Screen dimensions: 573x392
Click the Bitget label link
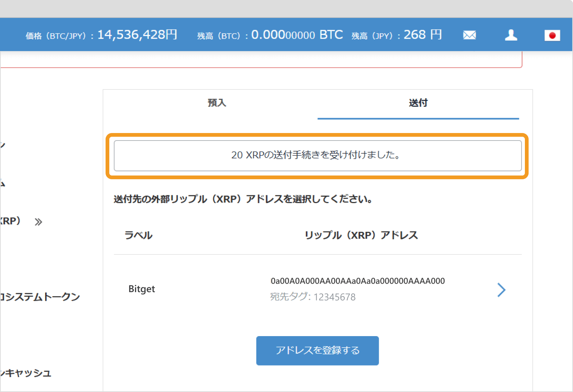click(x=142, y=289)
